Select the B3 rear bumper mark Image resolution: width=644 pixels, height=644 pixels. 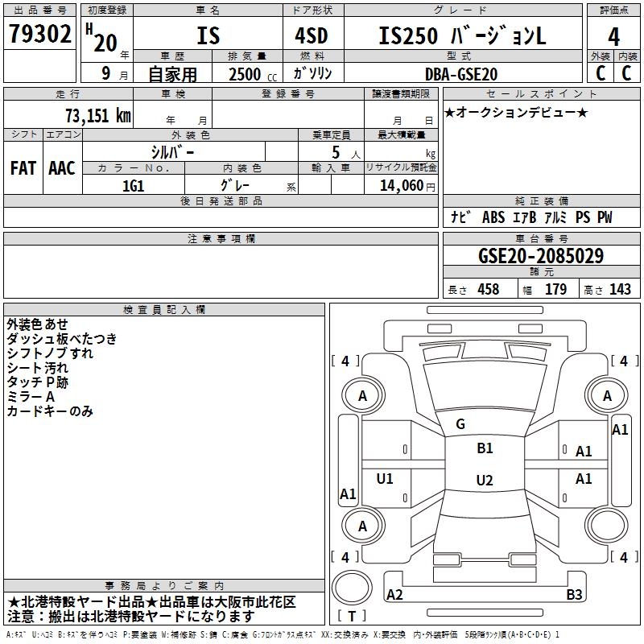click(574, 594)
